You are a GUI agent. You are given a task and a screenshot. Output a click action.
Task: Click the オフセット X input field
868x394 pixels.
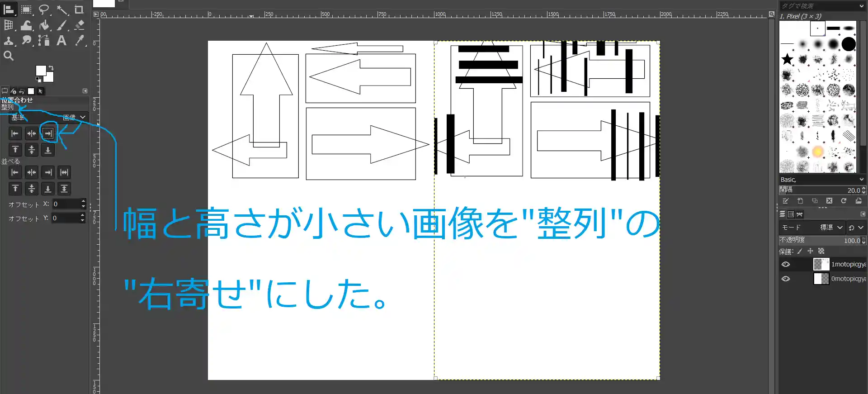(x=66, y=204)
